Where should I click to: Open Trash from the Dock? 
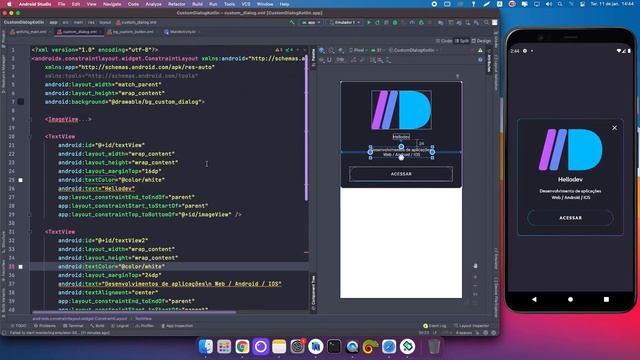coord(434,347)
